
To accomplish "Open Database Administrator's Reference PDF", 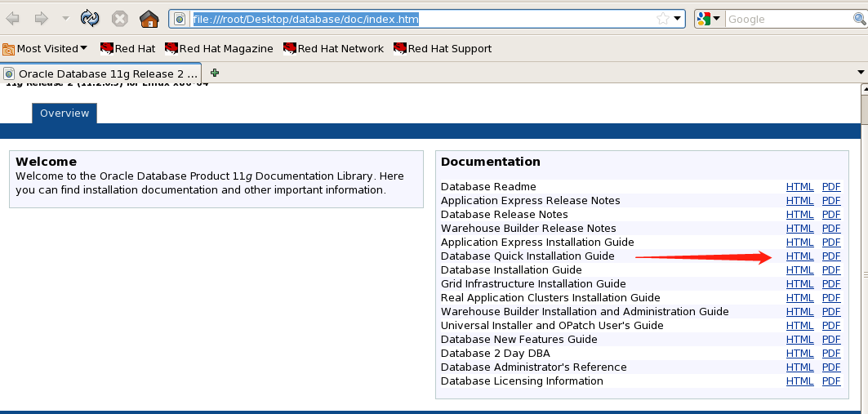I will [831, 367].
